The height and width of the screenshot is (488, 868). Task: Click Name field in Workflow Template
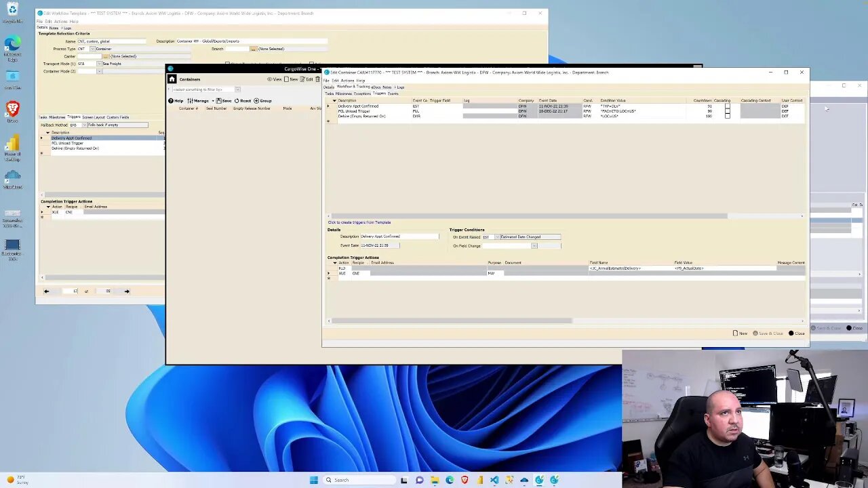click(x=111, y=41)
